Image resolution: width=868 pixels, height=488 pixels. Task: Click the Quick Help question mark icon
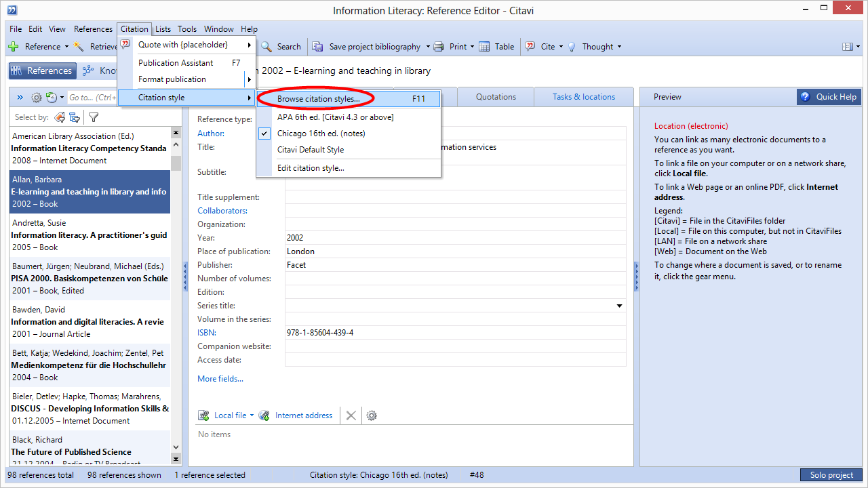[805, 97]
